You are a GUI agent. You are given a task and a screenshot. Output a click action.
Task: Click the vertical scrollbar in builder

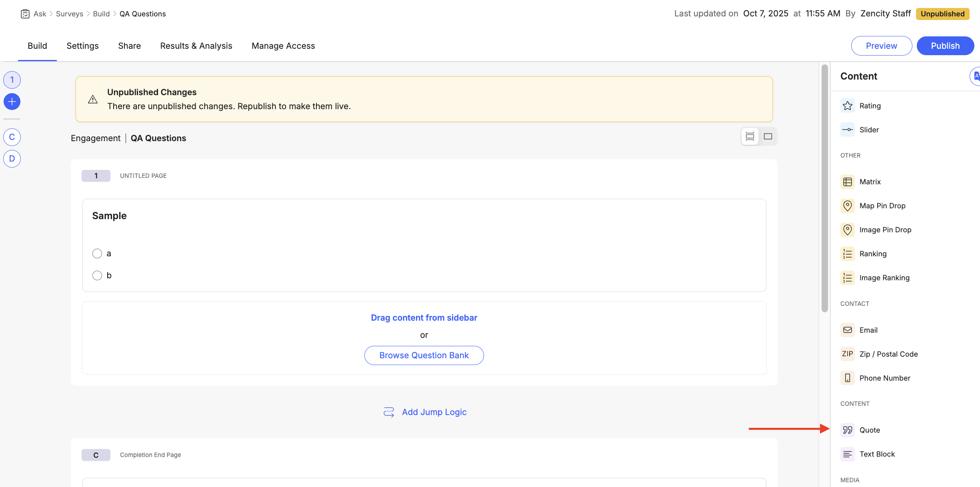[824, 188]
